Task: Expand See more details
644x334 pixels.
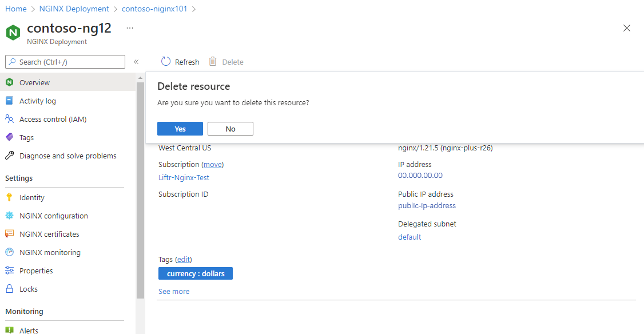Action: (174, 291)
